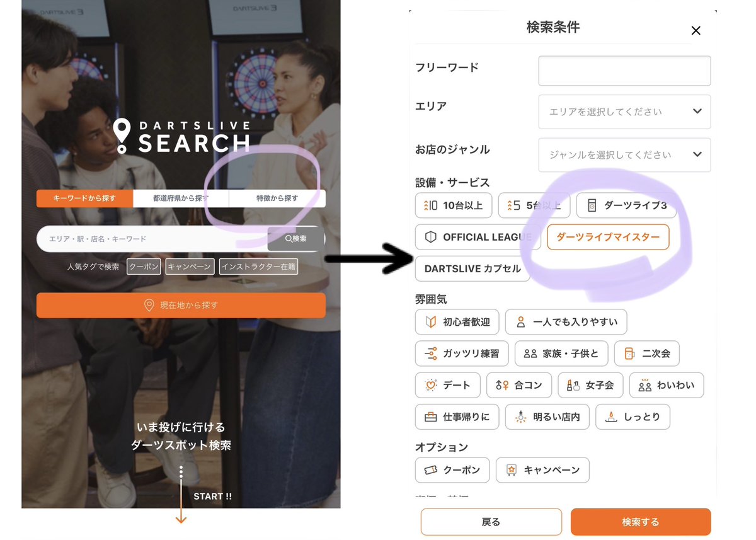Click the location pin icon in 現在地から探す
The height and width of the screenshot is (540, 756).
click(149, 306)
